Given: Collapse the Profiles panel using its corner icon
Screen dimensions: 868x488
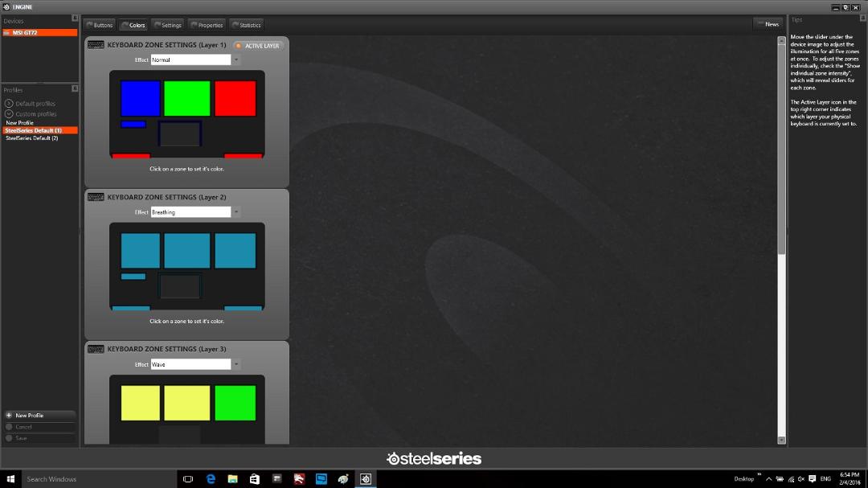Looking at the screenshot, I should (75, 88).
